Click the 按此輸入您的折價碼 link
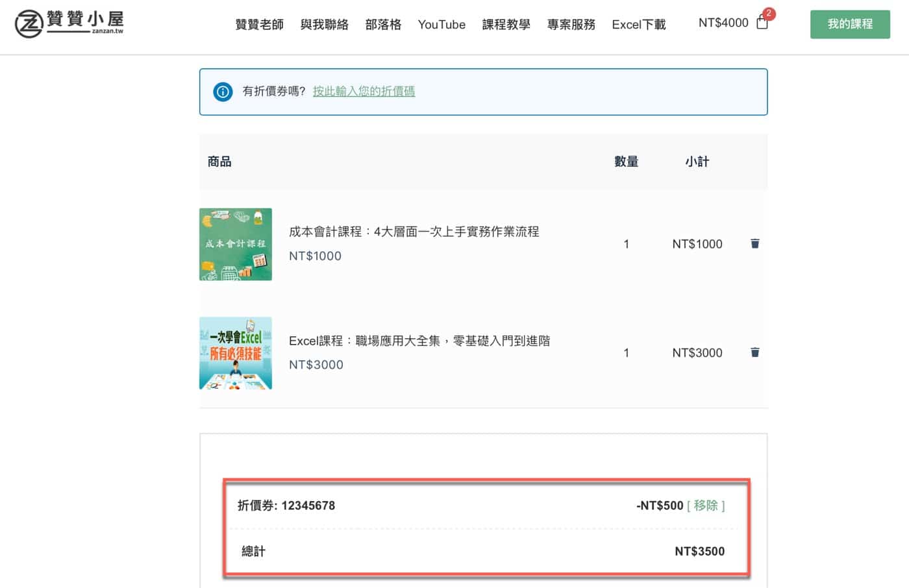The image size is (909, 588). tap(364, 92)
